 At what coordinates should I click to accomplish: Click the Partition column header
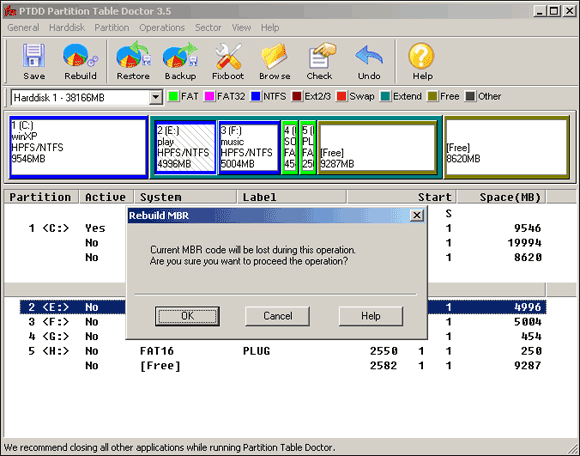[41, 197]
